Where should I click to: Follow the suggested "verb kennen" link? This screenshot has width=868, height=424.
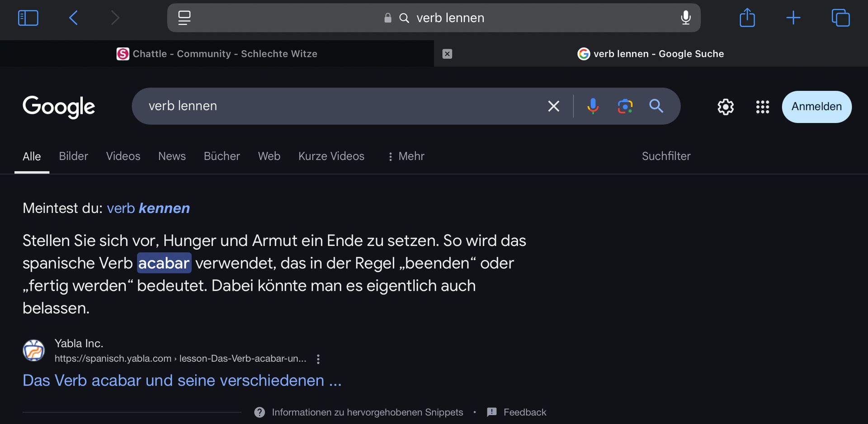(x=148, y=208)
